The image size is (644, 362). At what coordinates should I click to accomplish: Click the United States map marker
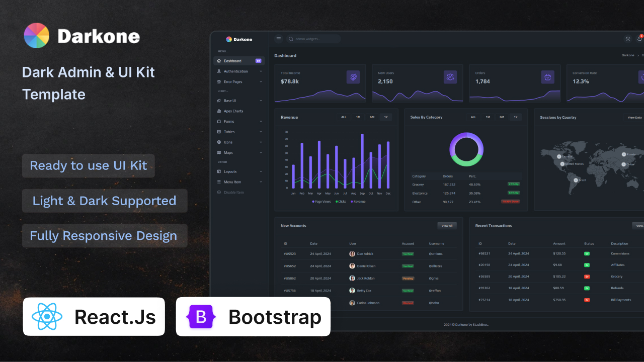[x=562, y=164]
